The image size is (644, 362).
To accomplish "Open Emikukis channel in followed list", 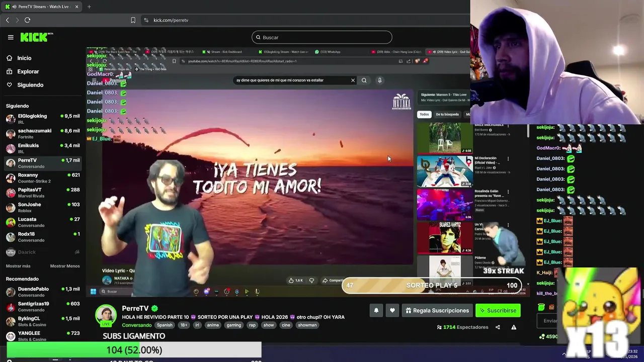I will pyautogui.click(x=43, y=148).
